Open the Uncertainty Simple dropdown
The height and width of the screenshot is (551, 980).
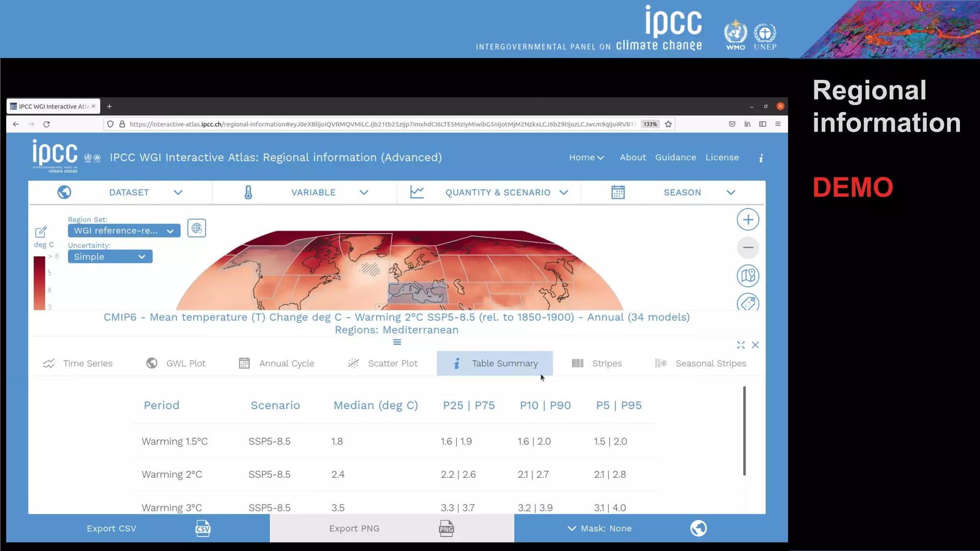pyautogui.click(x=110, y=257)
